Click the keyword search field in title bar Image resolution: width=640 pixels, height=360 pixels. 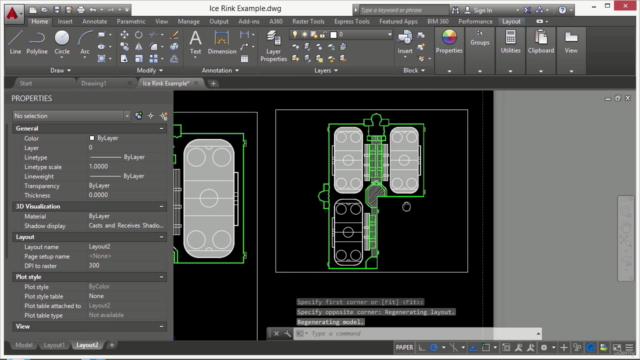coord(404,10)
